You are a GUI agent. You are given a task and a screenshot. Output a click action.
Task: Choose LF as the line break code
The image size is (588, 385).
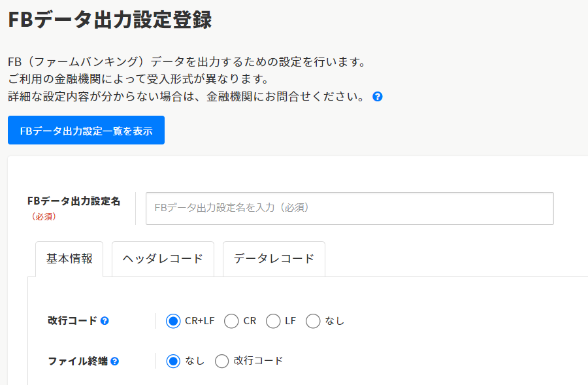[273, 321]
